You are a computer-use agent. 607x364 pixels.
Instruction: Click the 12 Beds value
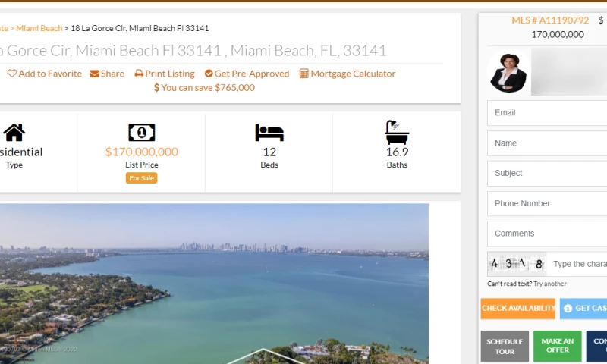(x=269, y=152)
